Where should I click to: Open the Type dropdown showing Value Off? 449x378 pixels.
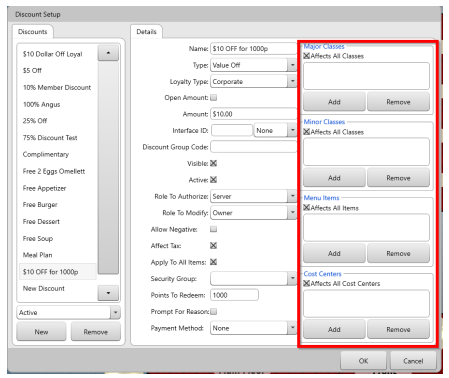pos(253,65)
